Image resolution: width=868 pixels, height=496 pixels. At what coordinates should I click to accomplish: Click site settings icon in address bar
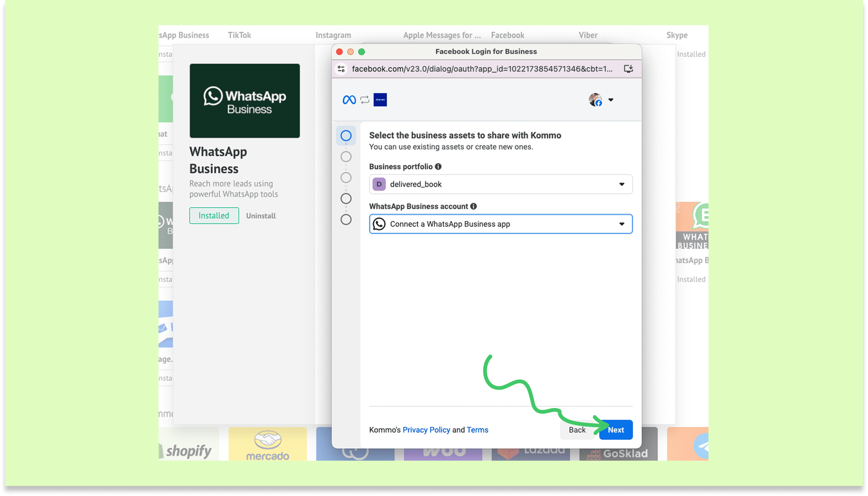coord(341,69)
